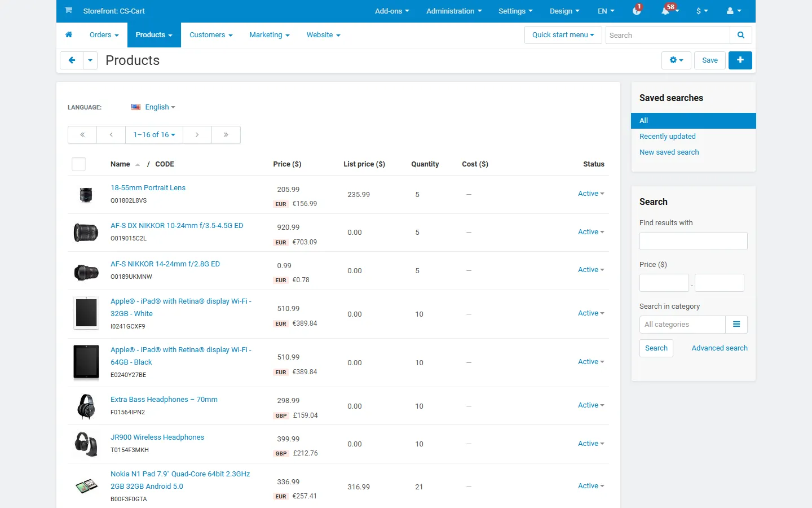Focus the Find results with field
Viewport: 812px width, 508px height.
(694, 241)
